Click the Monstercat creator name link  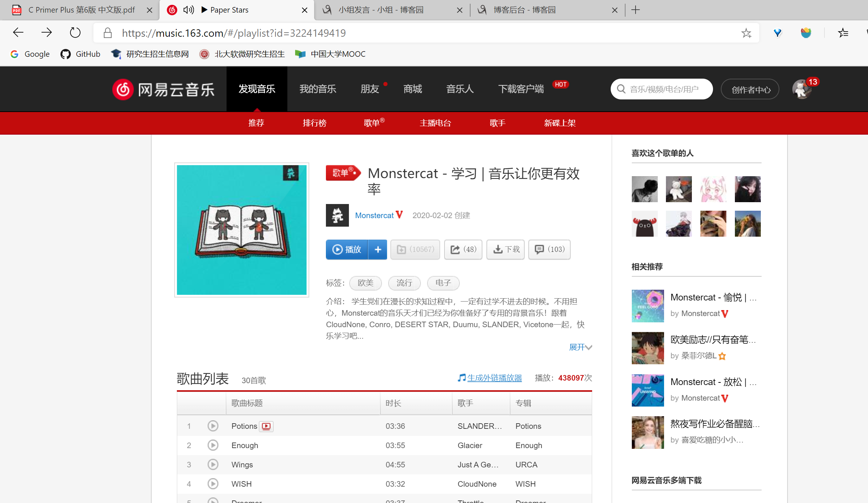point(374,216)
